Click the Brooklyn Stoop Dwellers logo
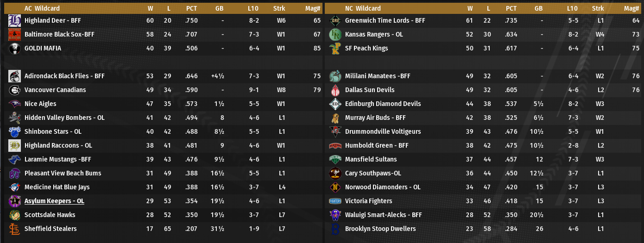The width and height of the screenshot is (644, 243). 335,229
